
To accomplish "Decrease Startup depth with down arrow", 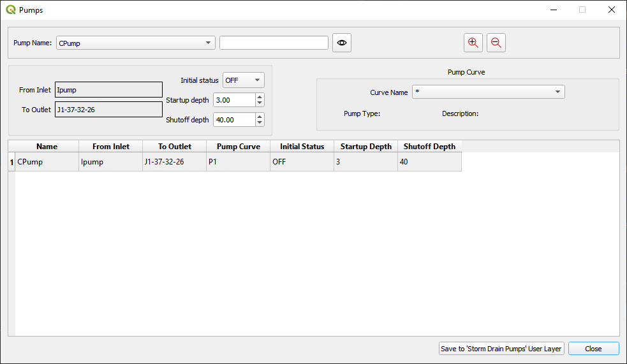I will point(260,103).
